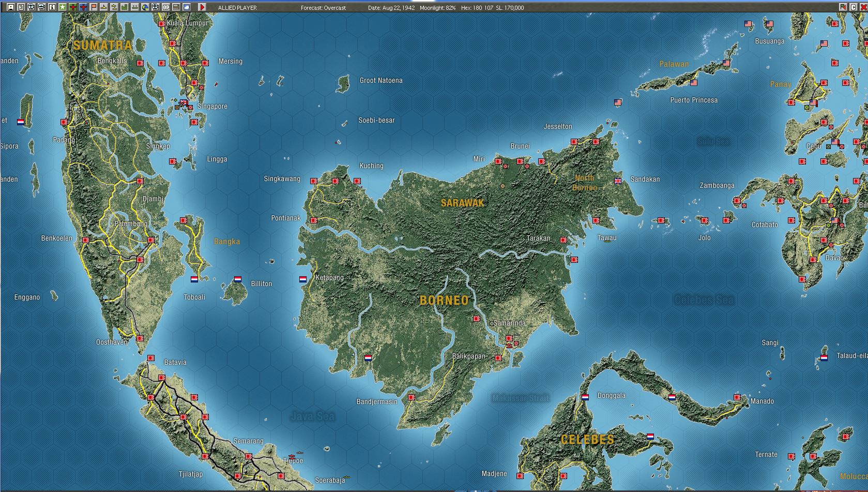The image size is (868, 492).
Task: Click the 'Hex: 180 107' status text
Action: pos(477,8)
